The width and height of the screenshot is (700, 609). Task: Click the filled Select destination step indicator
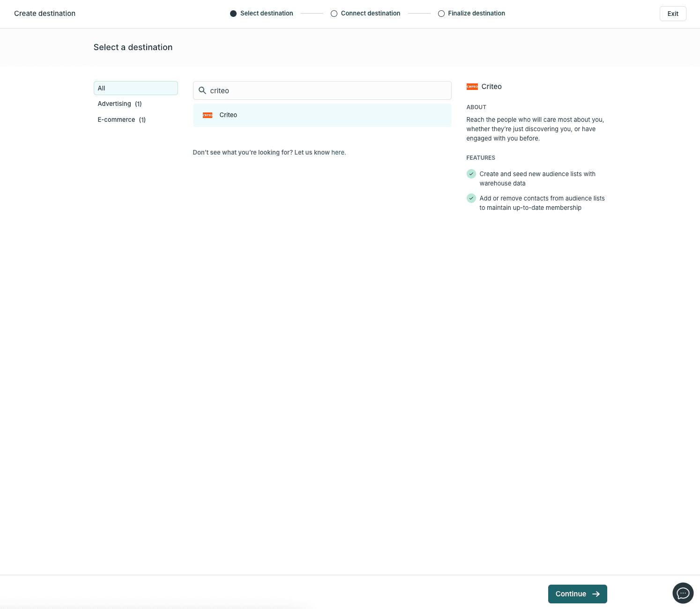[x=233, y=14]
